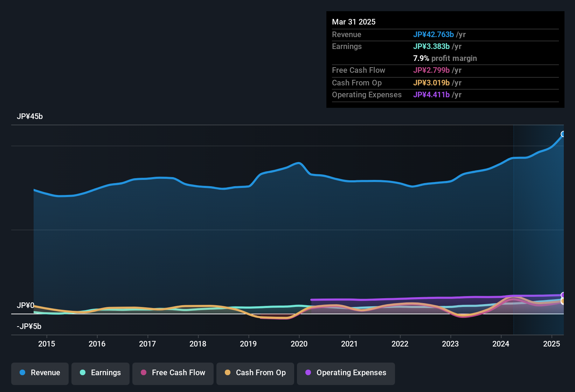The height and width of the screenshot is (392, 575).
Task: Click the JP¥0 y-axis label
Action: 26,306
